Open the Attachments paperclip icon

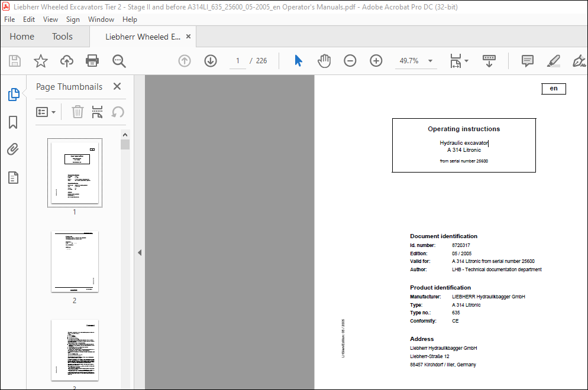[13, 149]
